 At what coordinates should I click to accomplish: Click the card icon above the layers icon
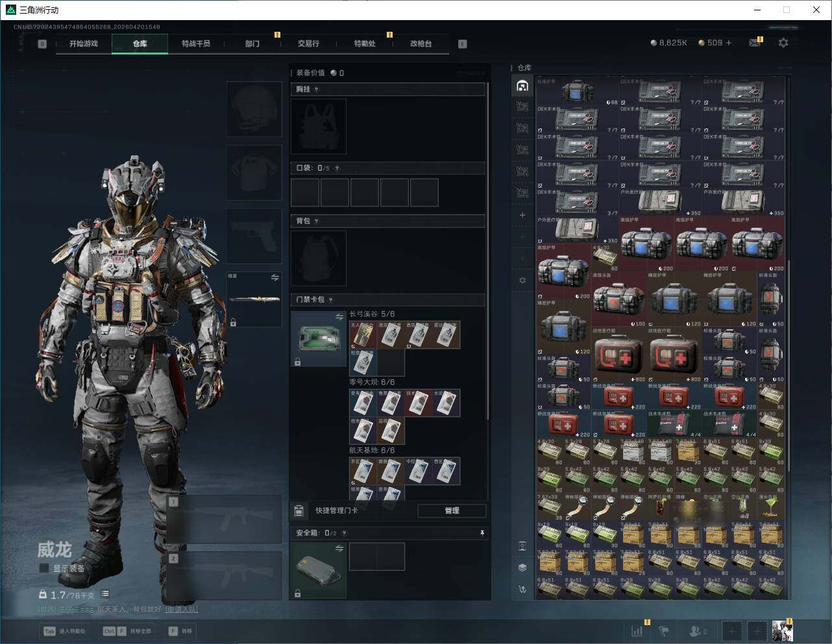522,546
